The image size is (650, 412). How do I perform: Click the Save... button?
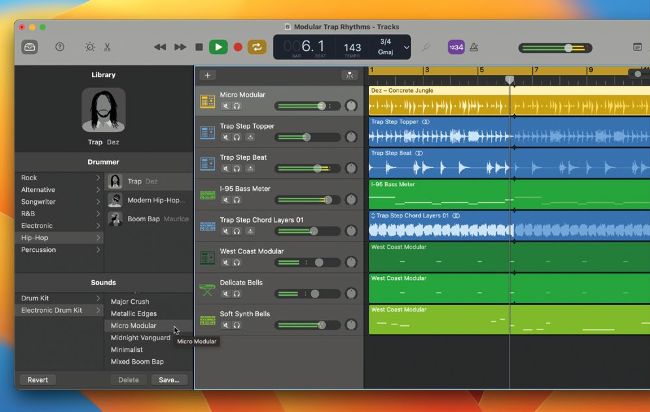pos(169,380)
